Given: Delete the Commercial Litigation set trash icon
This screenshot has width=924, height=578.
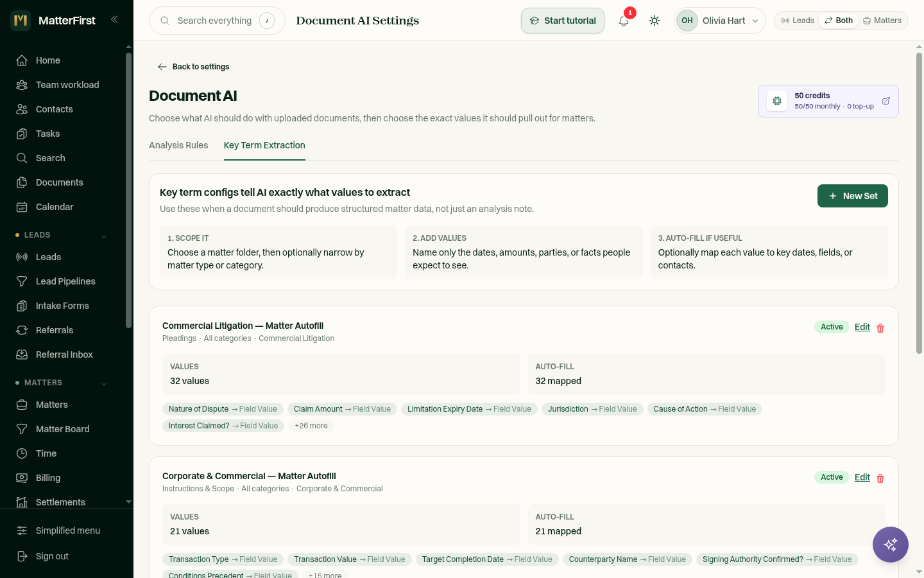Looking at the screenshot, I should (880, 328).
